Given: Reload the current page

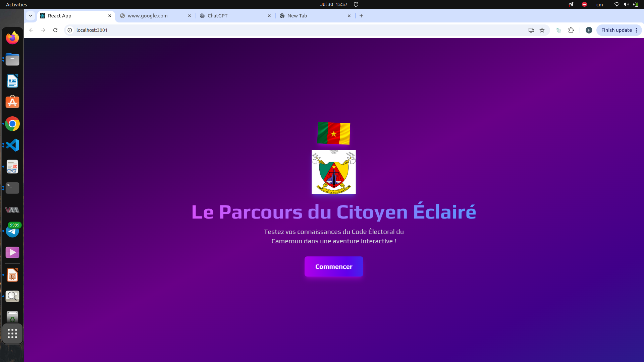Looking at the screenshot, I should tap(55, 30).
